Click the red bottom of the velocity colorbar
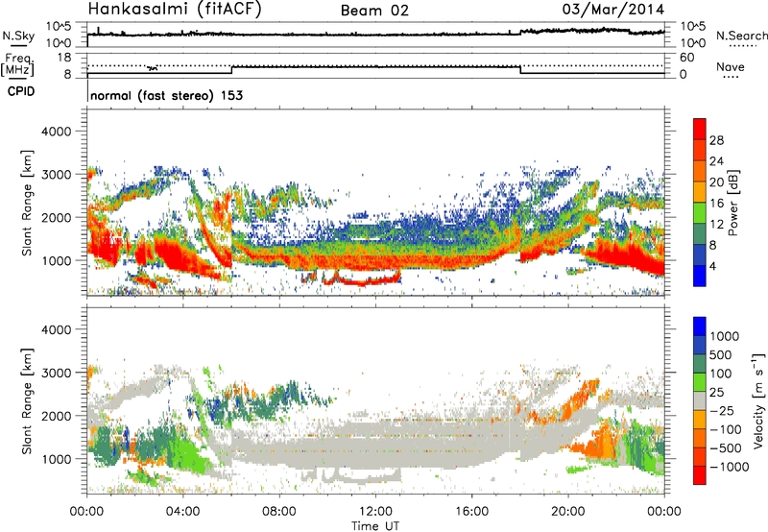Viewport: 768px width, 532px height. 700,475
